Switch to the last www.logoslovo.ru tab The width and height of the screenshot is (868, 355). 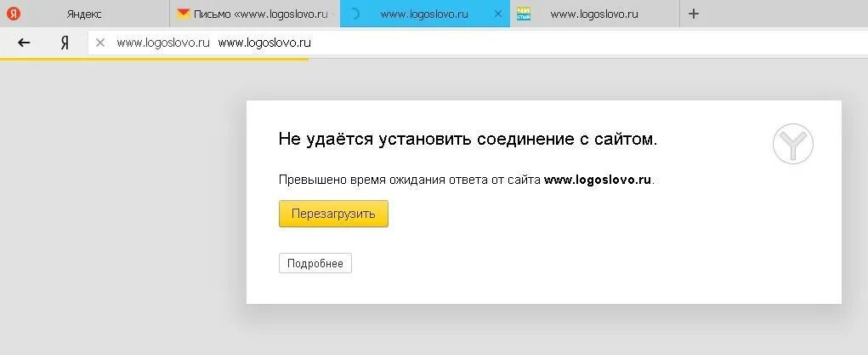[x=594, y=14]
